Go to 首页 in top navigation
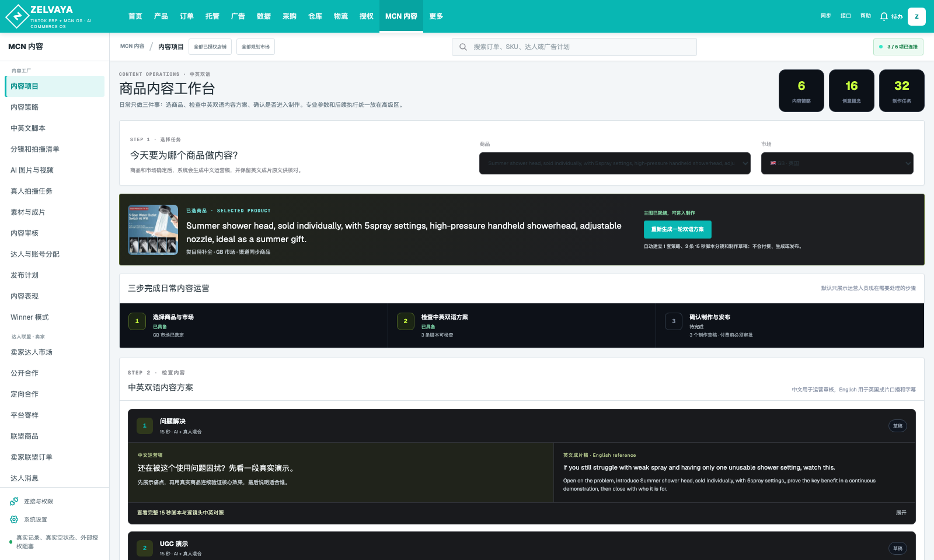Image resolution: width=934 pixels, height=560 pixels. [135, 16]
